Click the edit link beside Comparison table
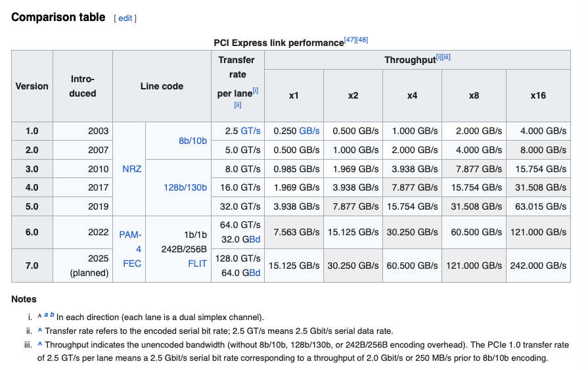 click(x=125, y=18)
